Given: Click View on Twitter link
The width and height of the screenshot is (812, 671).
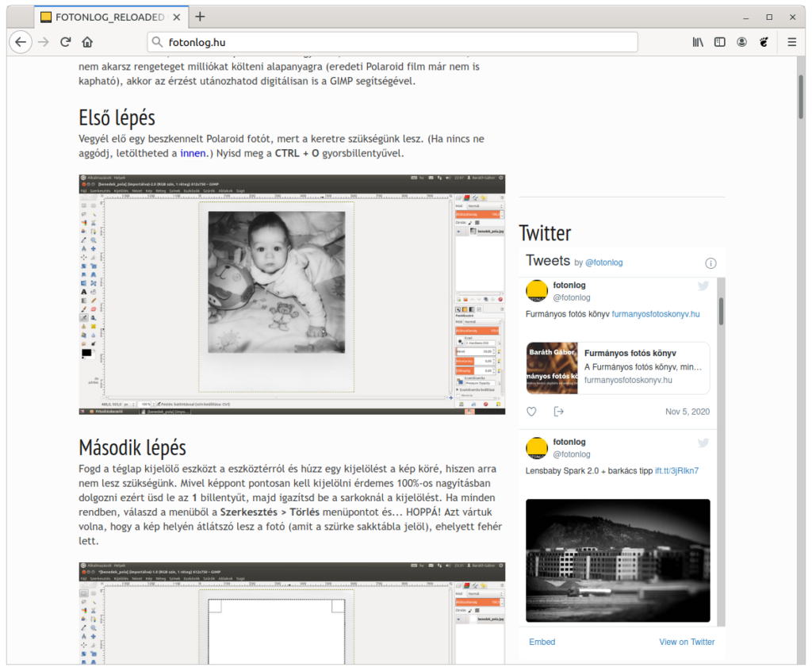Looking at the screenshot, I should tap(687, 642).
